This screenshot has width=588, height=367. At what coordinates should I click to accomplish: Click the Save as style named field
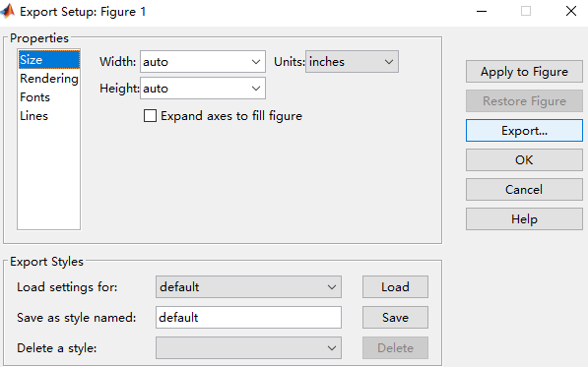248,318
